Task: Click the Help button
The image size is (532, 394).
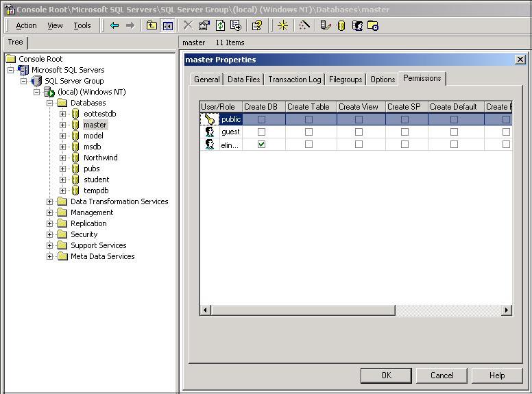Action: click(x=497, y=375)
